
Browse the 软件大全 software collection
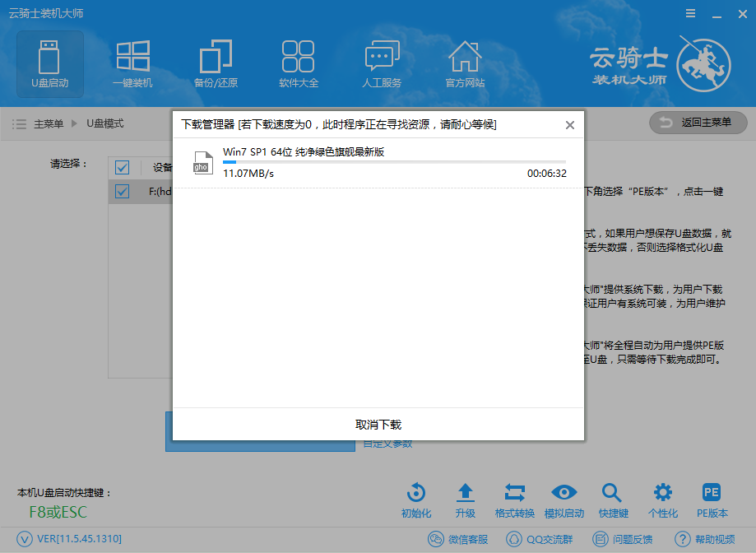298,63
